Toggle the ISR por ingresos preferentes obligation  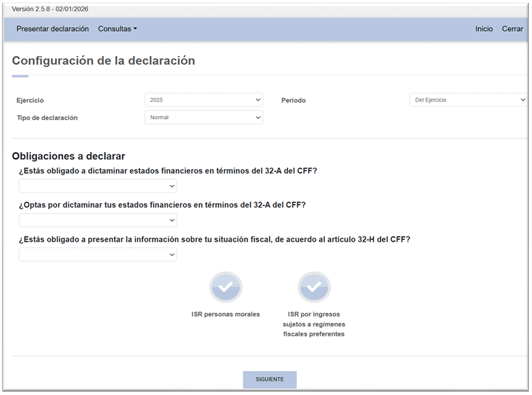click(x=314, y=287)
